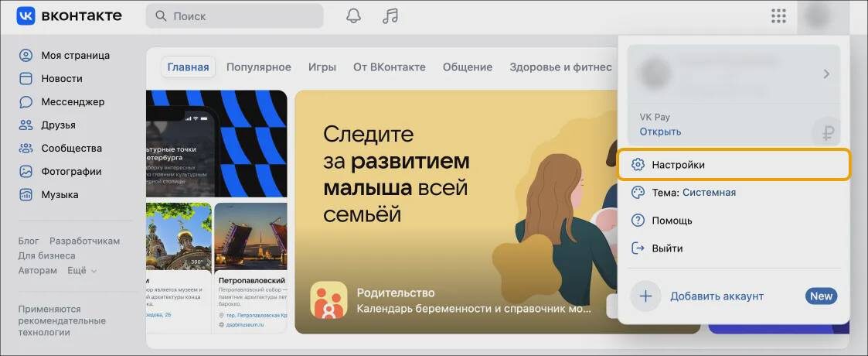Click the gear icon next to Настройки
The image size is (868, 356).
point(638,165)
